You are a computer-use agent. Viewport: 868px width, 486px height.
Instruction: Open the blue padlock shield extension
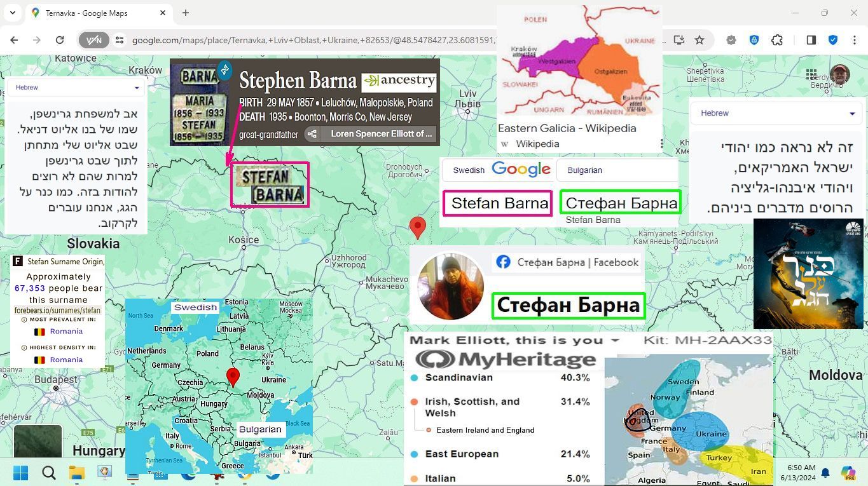[754, 40]
